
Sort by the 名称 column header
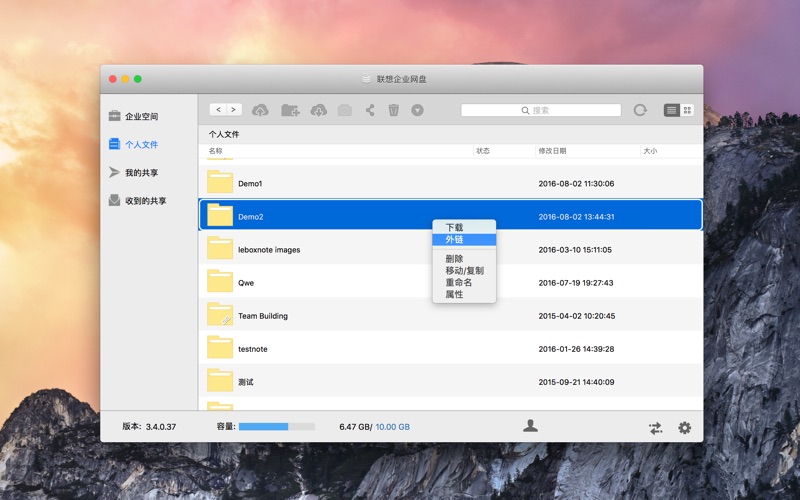click(215, 151)
